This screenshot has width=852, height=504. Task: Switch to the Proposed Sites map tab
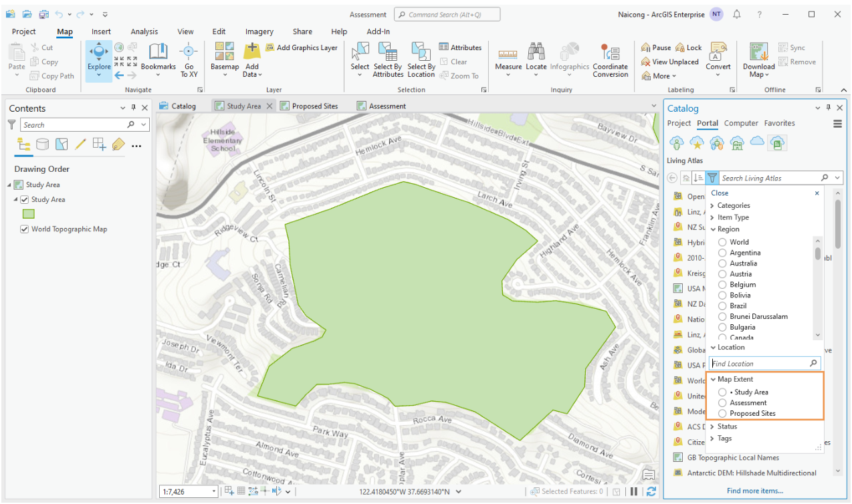314,106
